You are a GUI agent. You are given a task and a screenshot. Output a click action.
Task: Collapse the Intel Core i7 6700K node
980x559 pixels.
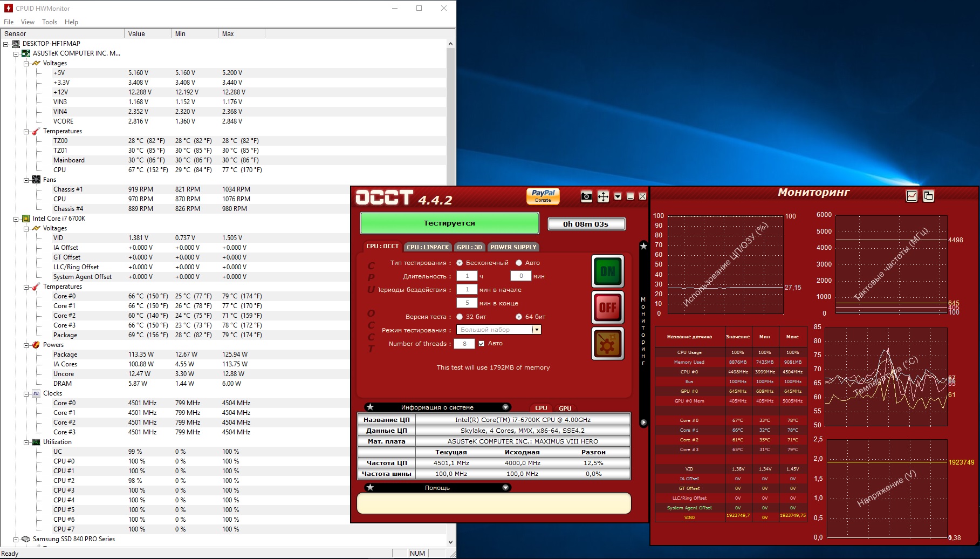[16, 219]
